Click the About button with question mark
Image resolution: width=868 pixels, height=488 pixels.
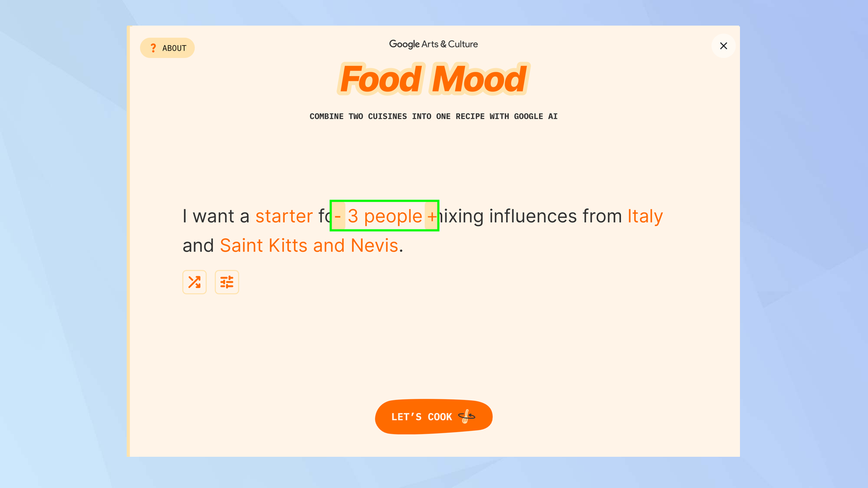pyautogui.click(x=167, y=48)
